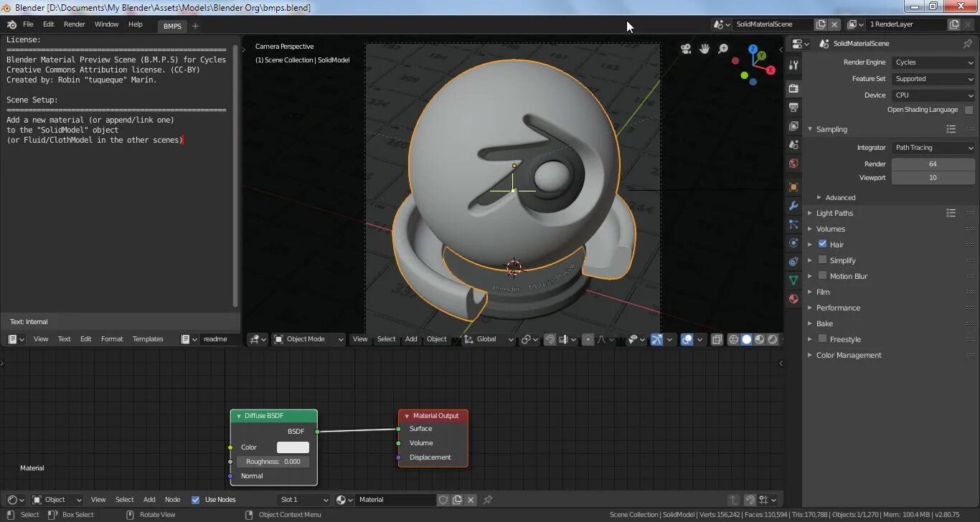
Task: Toggle viewport snapping magnet
Action: click(550, 339)
